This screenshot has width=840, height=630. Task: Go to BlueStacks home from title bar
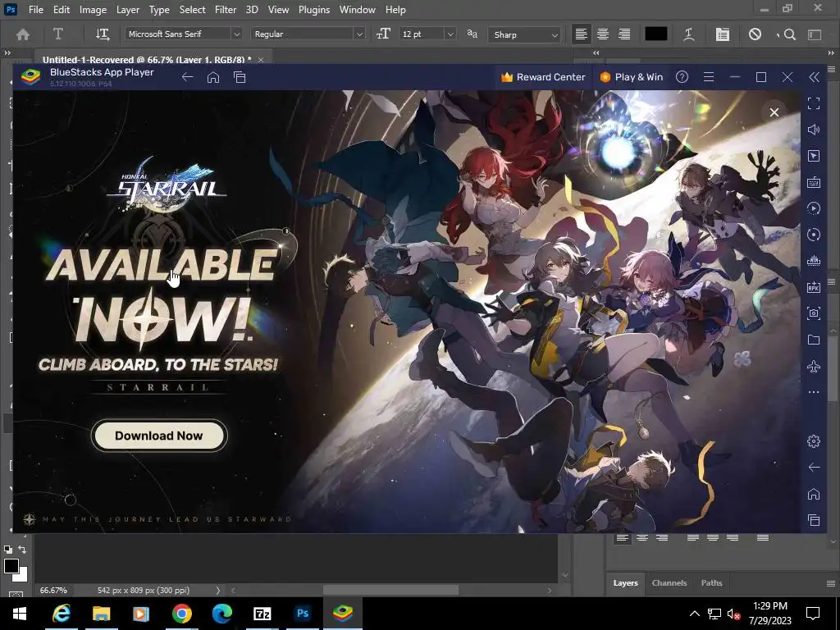[213, 77]
